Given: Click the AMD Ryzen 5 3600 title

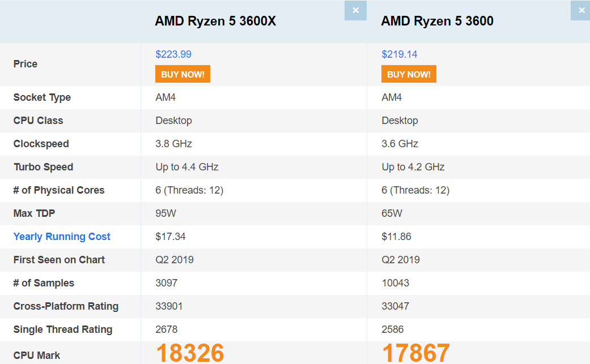Looking at the screenshot, I should pos(437,21).
